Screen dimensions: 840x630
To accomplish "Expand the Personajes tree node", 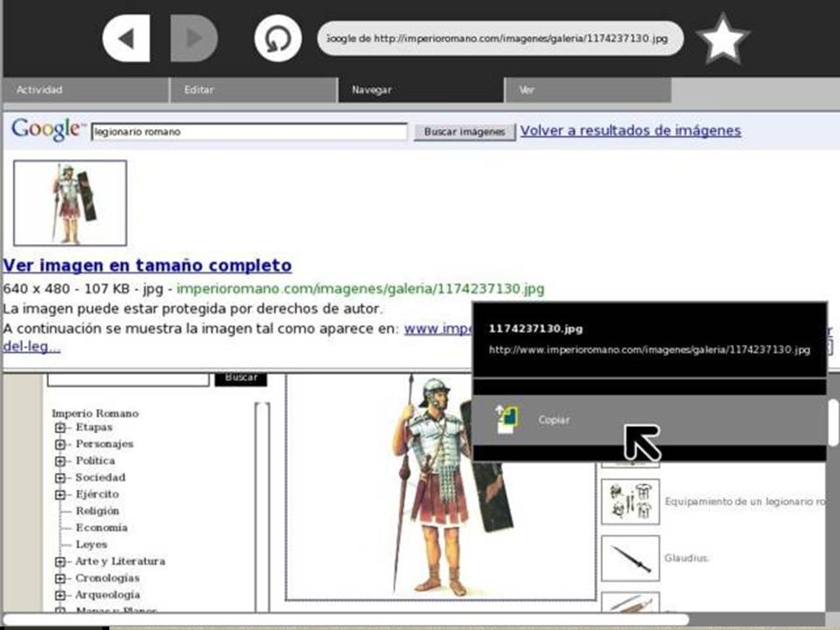I will (x=60, y=444).
